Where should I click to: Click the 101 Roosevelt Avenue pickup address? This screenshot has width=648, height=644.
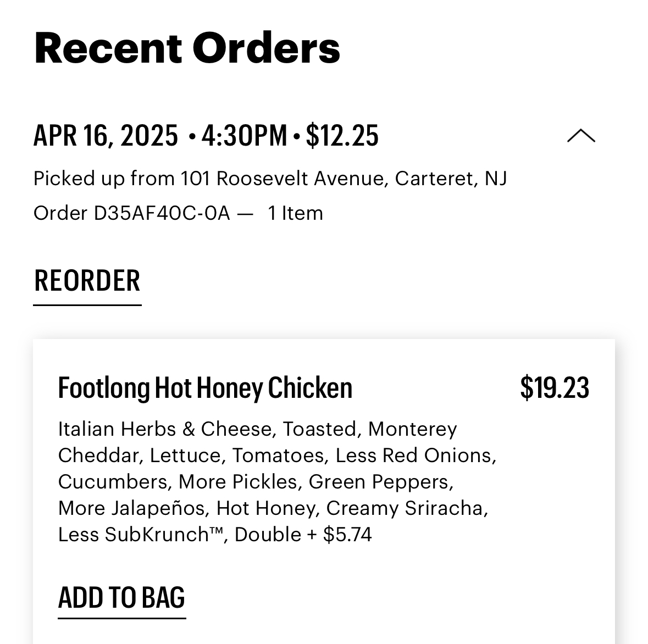(283, 179)
